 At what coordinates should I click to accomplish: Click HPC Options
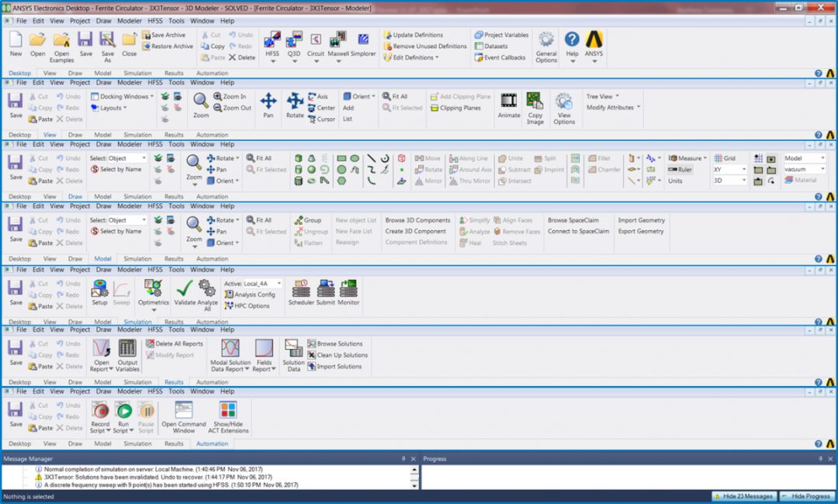point(247,306)
